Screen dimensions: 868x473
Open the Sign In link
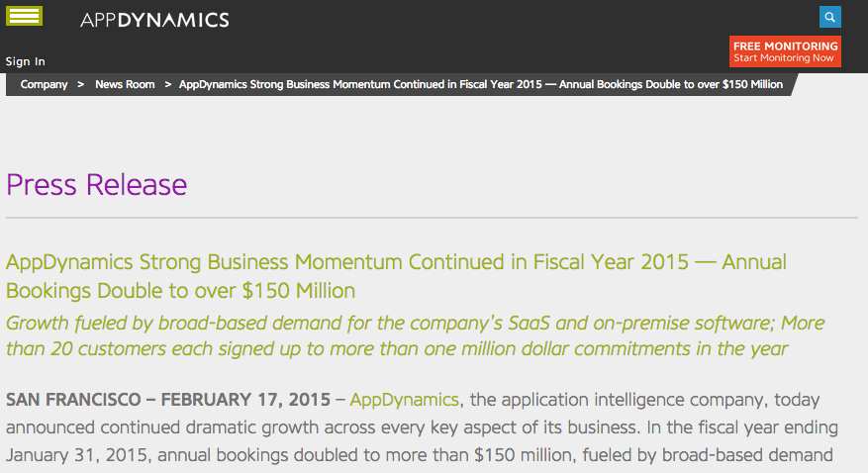click(x=26, y=61)
